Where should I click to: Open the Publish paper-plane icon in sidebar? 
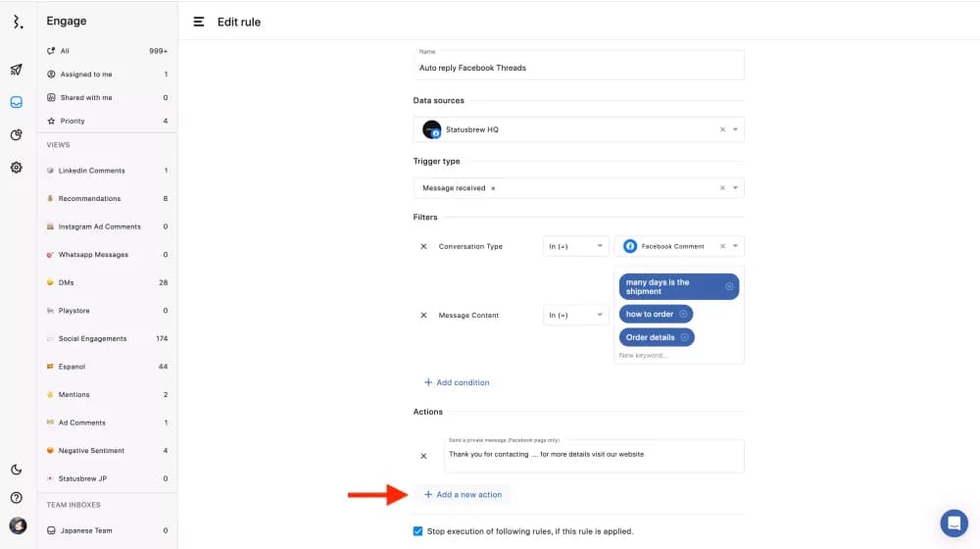[x=17, y=70]
